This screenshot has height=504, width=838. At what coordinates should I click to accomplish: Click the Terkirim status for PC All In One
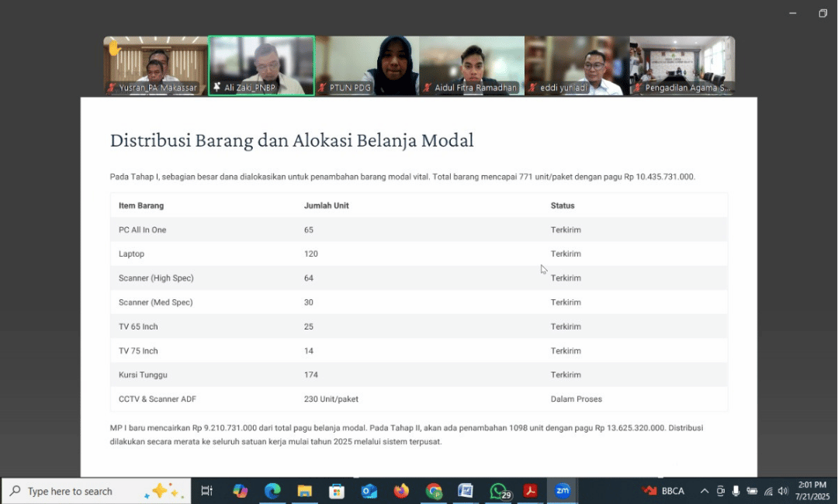tap(566, 230)
